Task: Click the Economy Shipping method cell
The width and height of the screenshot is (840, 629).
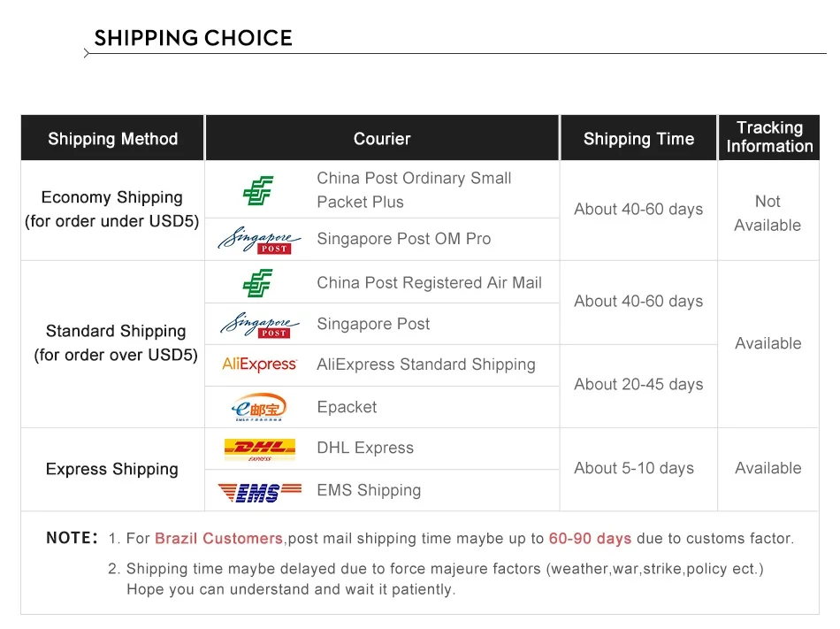Action: (x=112, y=210)
